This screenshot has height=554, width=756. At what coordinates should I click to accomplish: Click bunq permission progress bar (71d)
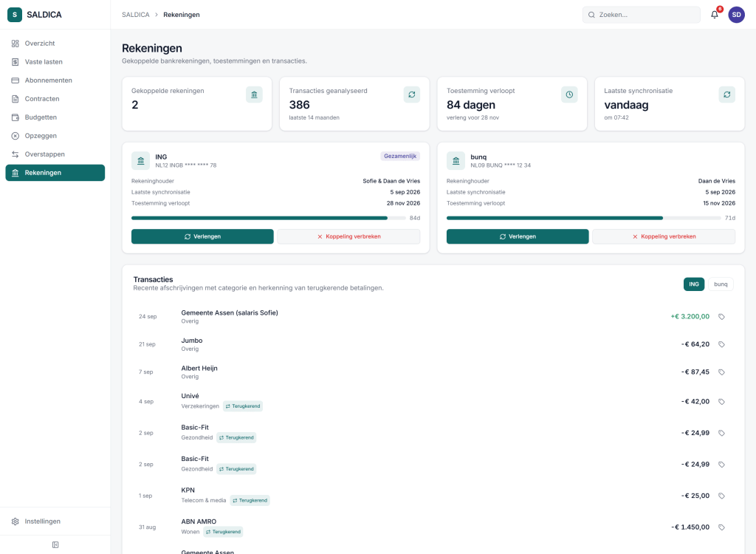pos(583,218)
